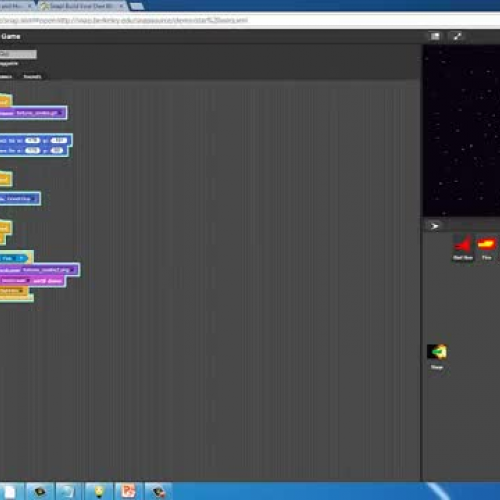Open the lightbulb app in the taskbar
Viewport: 500px width, 500px height.
click(99, 491)
